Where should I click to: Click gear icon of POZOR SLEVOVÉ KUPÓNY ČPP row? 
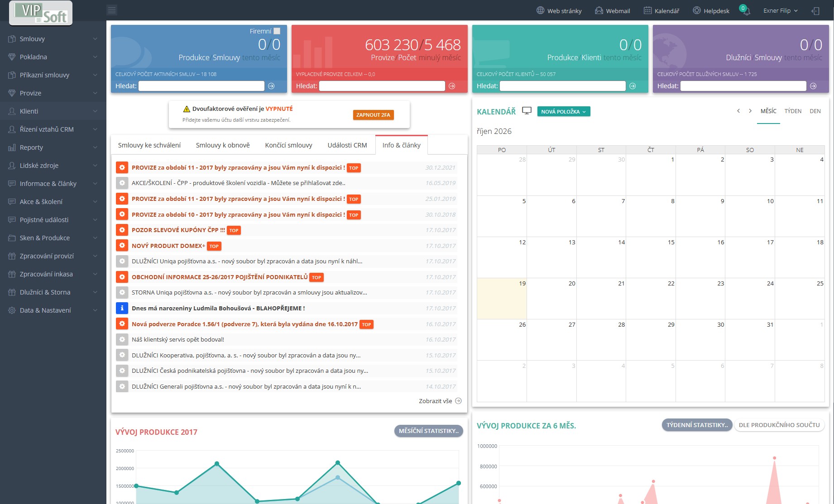(122, 230)
